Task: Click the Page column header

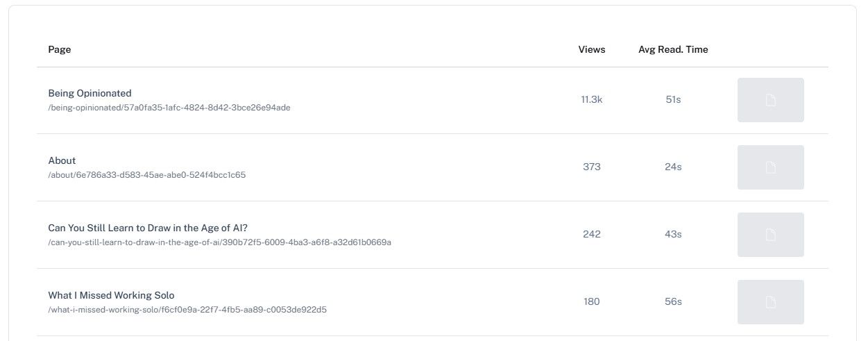Action: point(60,49)
